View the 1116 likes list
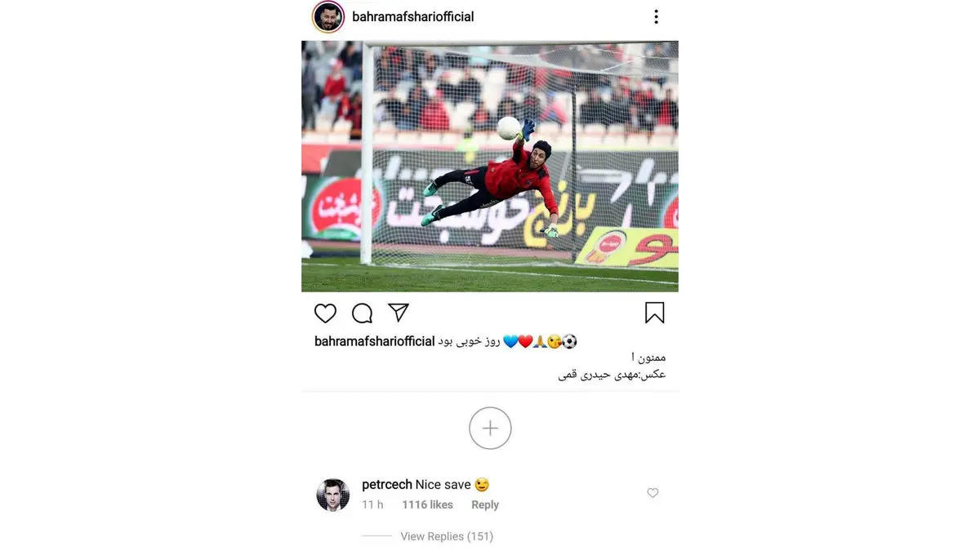 427,505
